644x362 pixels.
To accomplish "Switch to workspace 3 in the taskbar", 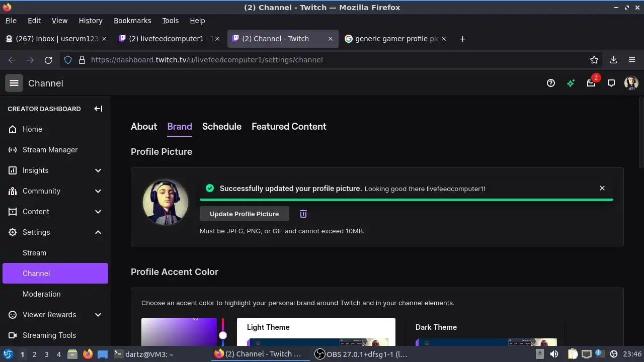I will coord(46,354).
